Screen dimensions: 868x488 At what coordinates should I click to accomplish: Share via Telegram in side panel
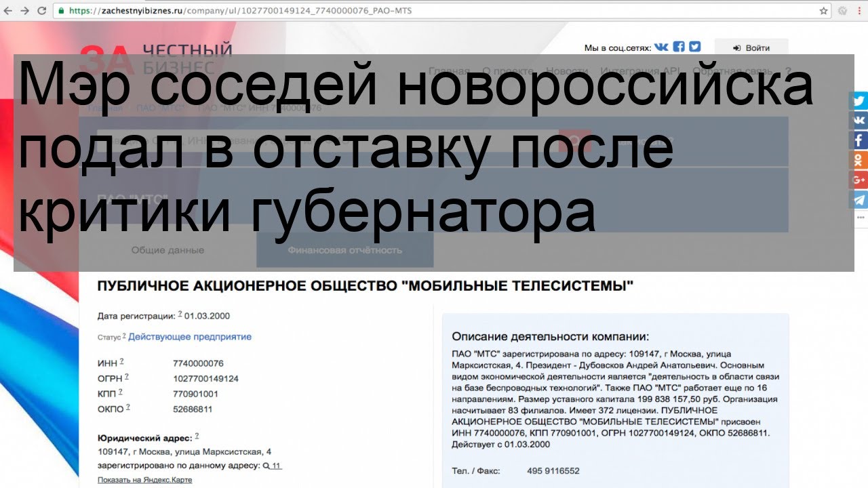pos(859,199)
